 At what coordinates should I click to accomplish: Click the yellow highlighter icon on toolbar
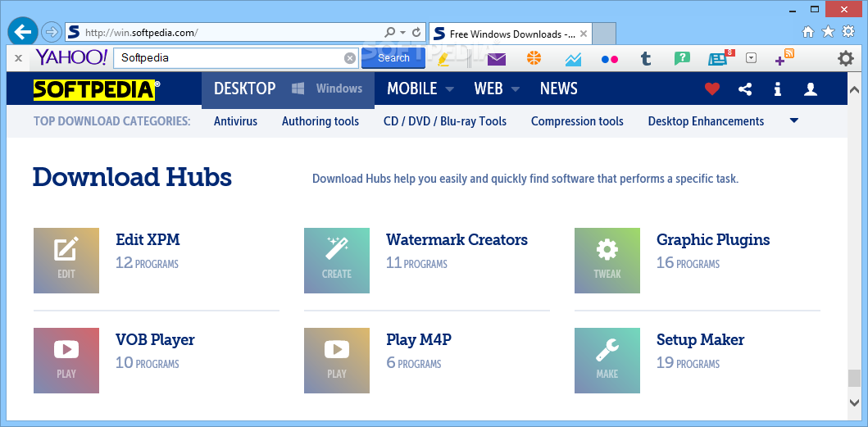point(443,58)
